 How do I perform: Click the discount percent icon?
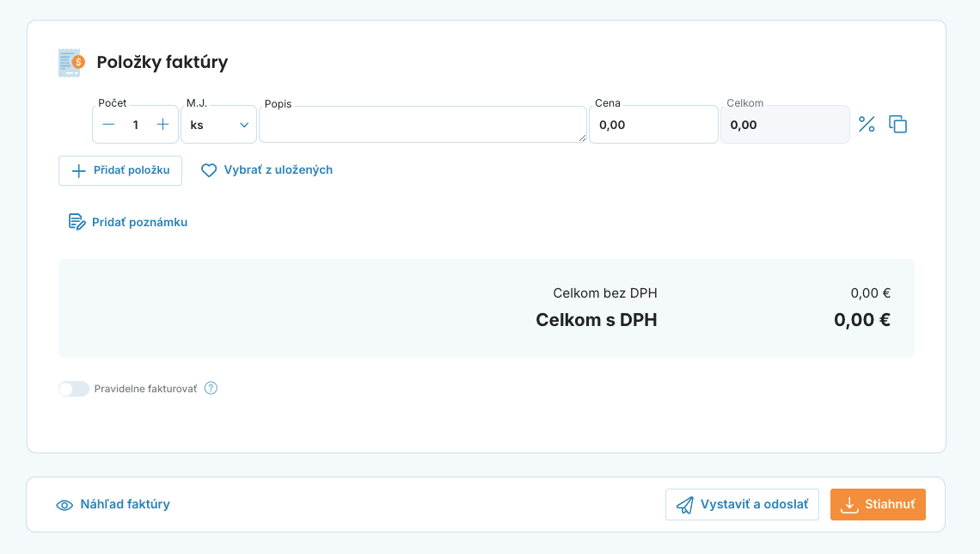click(x=867, y=125)
